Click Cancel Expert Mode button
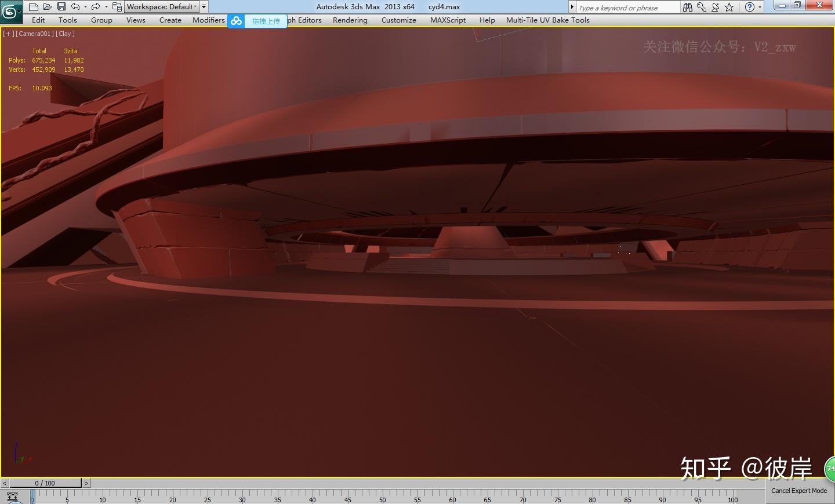 (x=799, y=491)
